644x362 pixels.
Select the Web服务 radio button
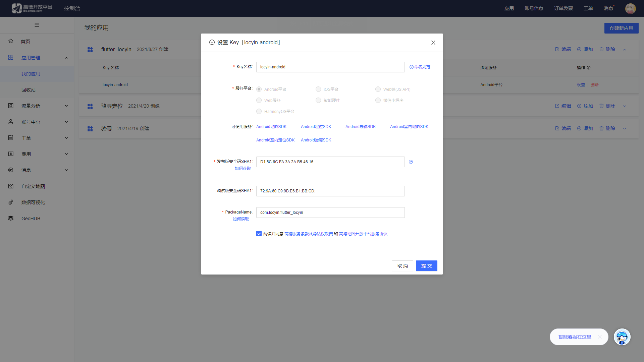click(x=259, y=100)
